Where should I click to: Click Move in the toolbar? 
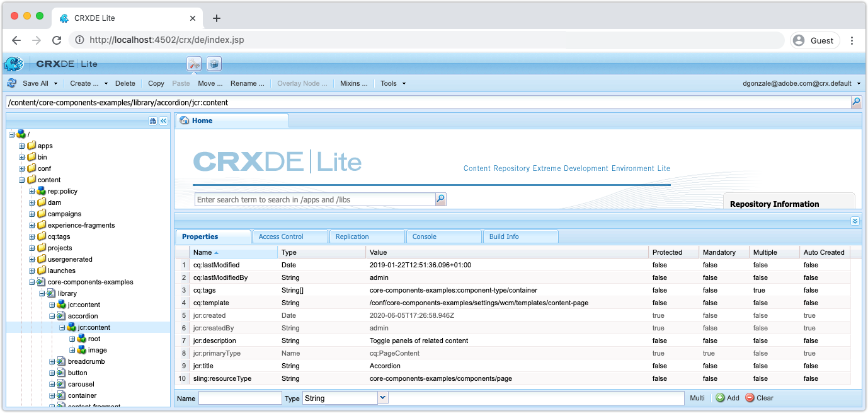(x=210, y=83)
